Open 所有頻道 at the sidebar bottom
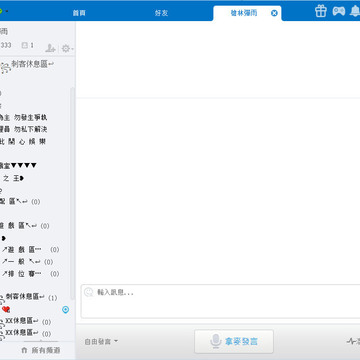Screen dimensions: 360x360 pos(41,350)
